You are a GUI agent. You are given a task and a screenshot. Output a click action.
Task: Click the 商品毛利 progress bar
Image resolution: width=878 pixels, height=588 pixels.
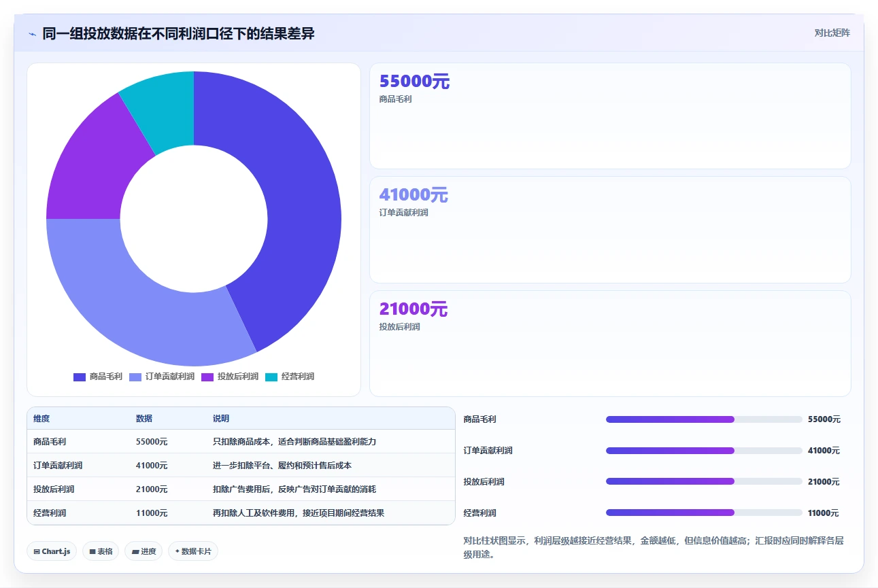pyautogui.click(x=704, y=419)
